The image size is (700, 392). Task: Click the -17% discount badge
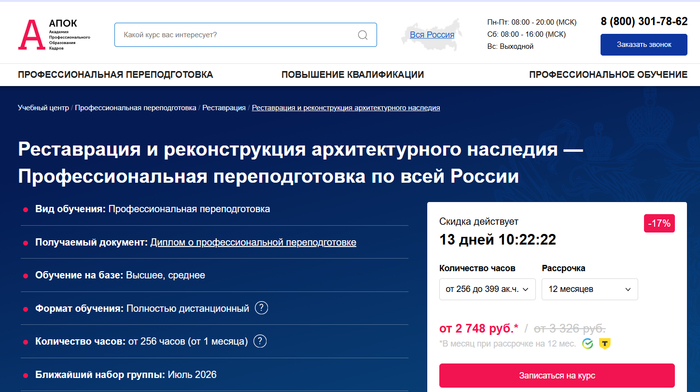pyautogui.click(x=659, y=223)
